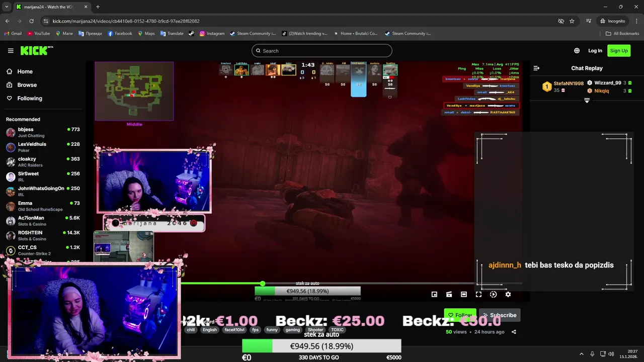Switch to theater mode
Viewport: 644px width, 362px height.
pos(464,295)
